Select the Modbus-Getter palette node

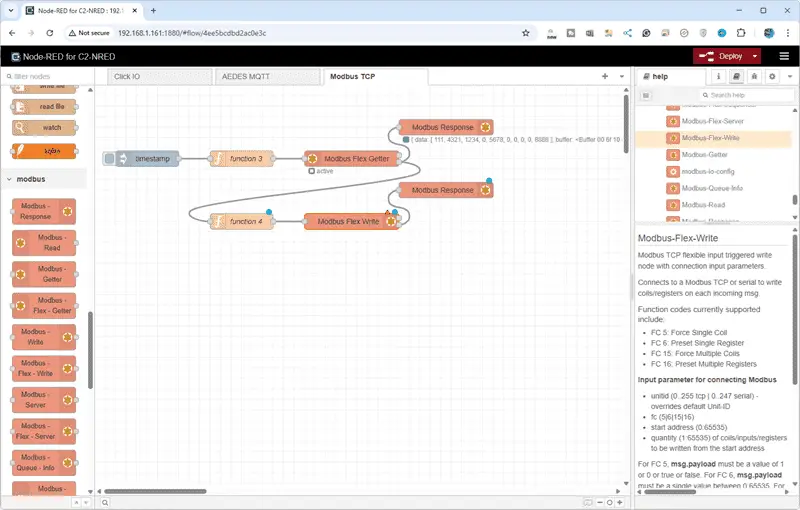pos(44,274)
